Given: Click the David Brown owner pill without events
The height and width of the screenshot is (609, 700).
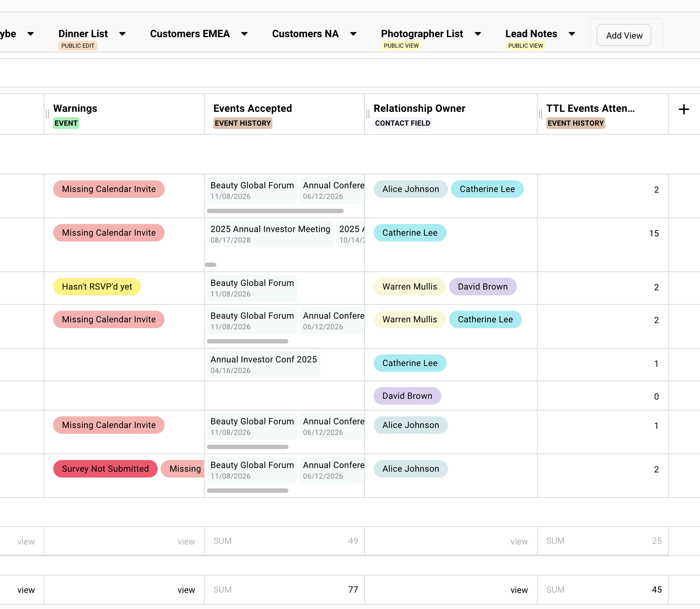Looking at the screenshot, I should point(407,396).
